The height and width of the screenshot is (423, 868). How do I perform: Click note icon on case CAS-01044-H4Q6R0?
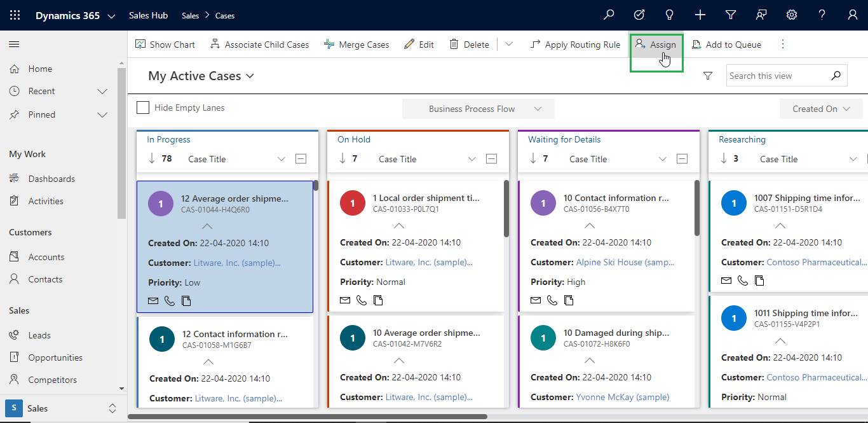(186, 301)
